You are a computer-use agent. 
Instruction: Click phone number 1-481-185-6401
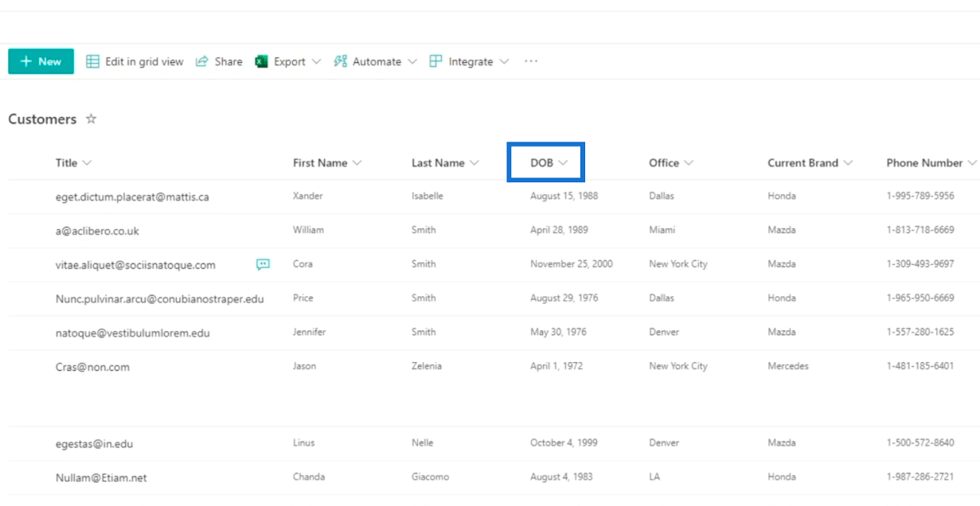point(920,367)
